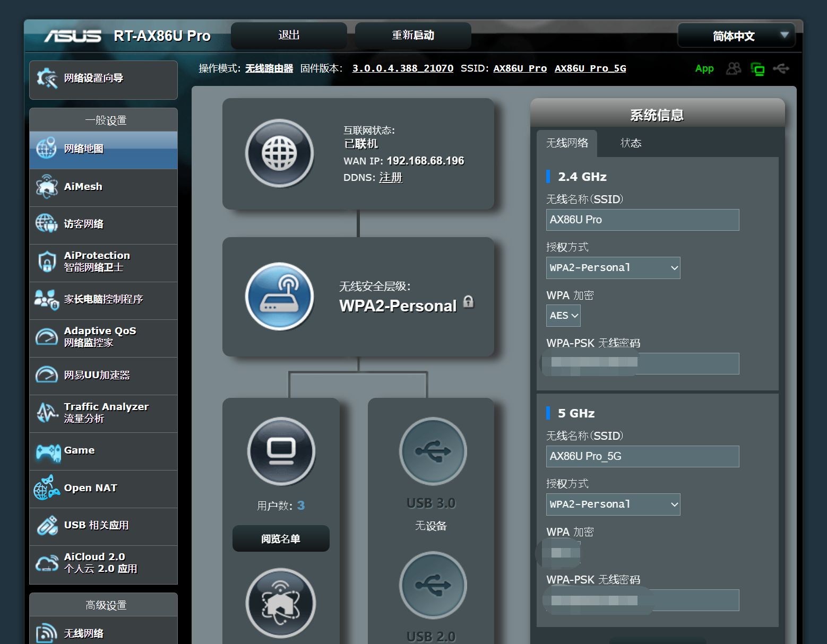Click the 退出 logout button
Screen dimensions: 827x644
[x=289, y=36]
